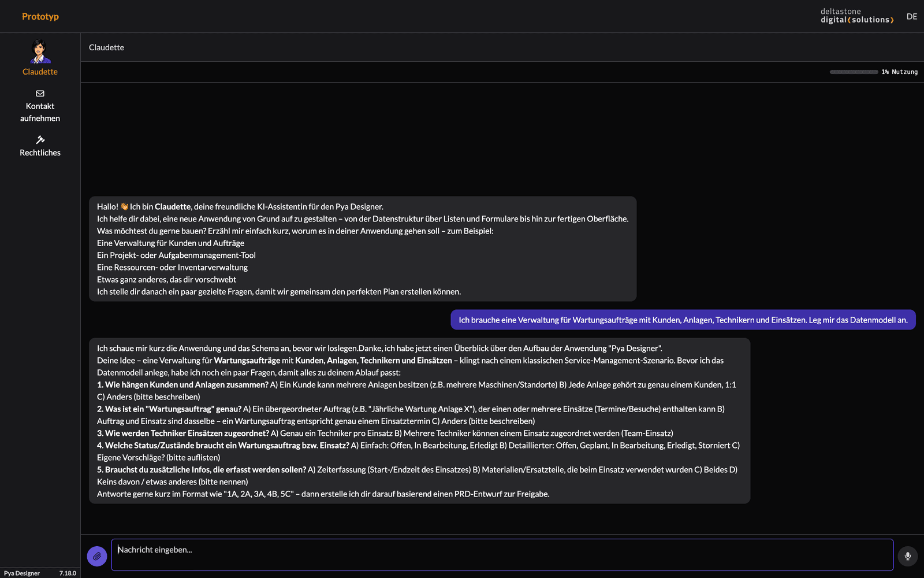This screenshot has height=578, width=924.
Task: Click the microphone voice input button
Action: point(908,556)
